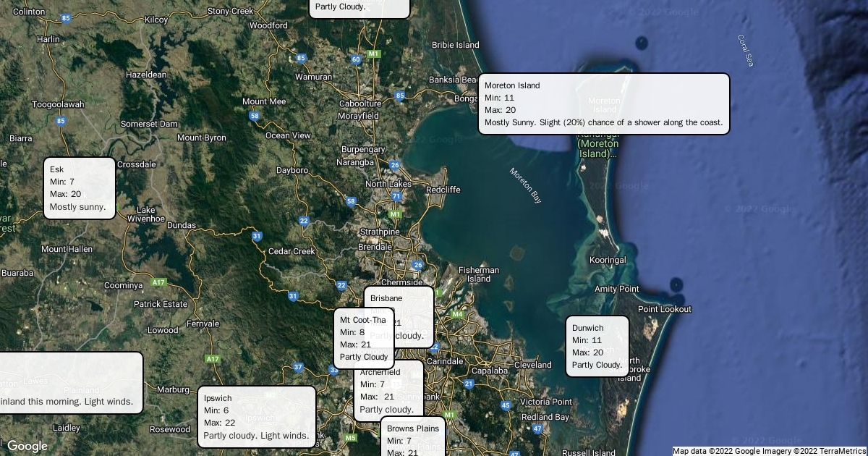The height and width of the screenshot is (456, 868).
Task: Click the Lake Wivenhoe label
Action: pyautogui.click(x=145, y=214)
